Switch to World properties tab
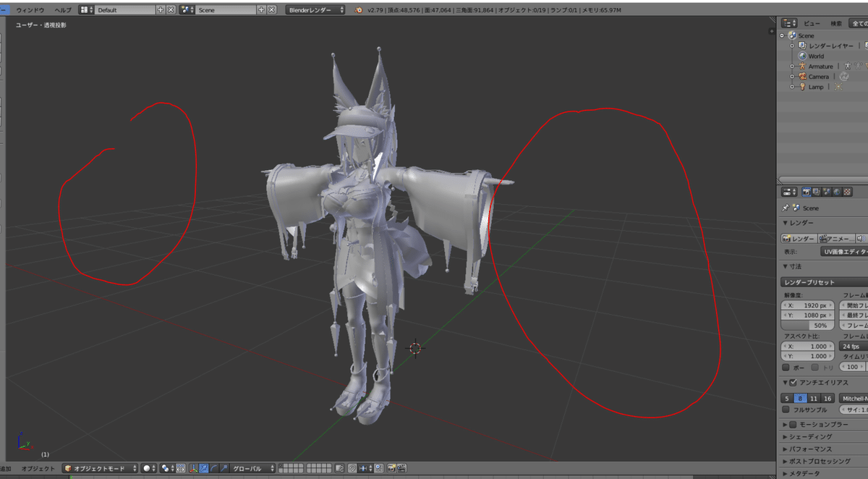This screenshot has width=868, height=479. [837, 192]
